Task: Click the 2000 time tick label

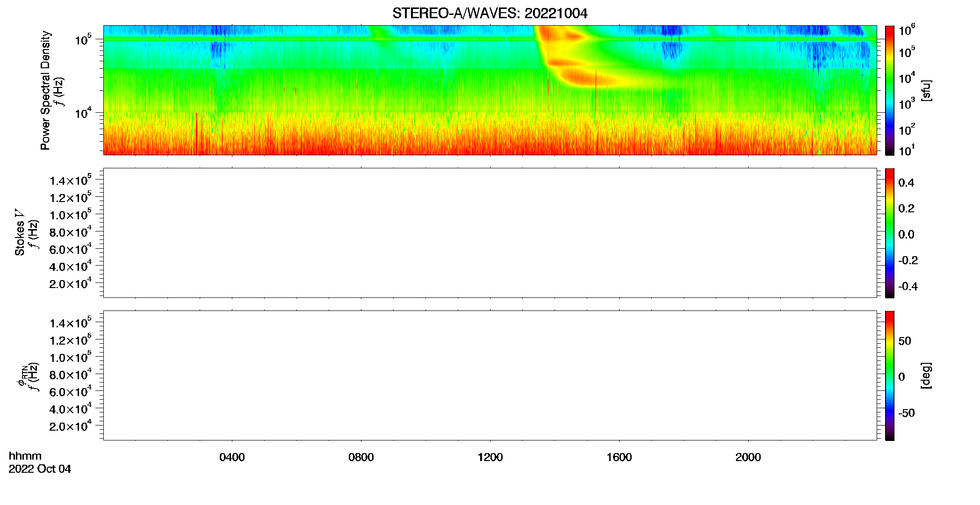Action: point(748,457)
